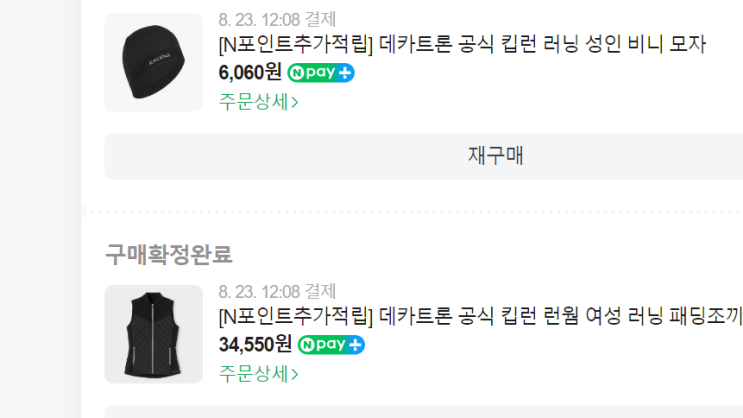Click the vest order's 8. 23. 12:08 결제 date
Screen dimensions: 743x418
point(277,291)
